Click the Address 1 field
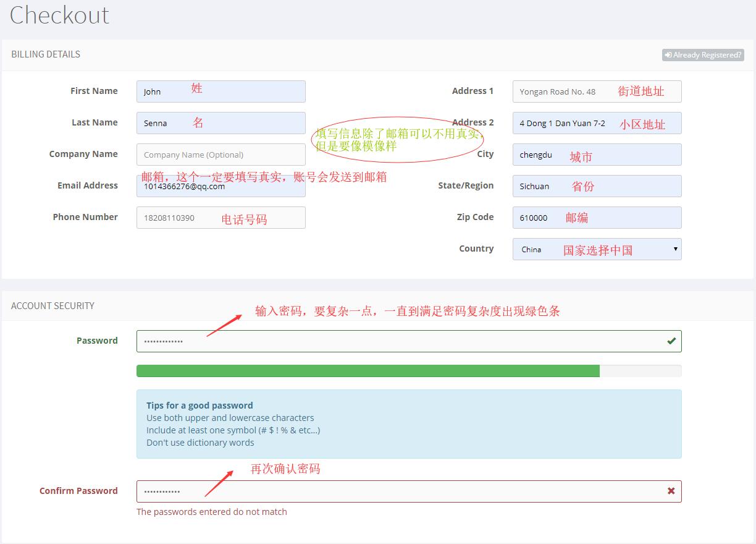756x544 pixels. (x=596, y=91)
